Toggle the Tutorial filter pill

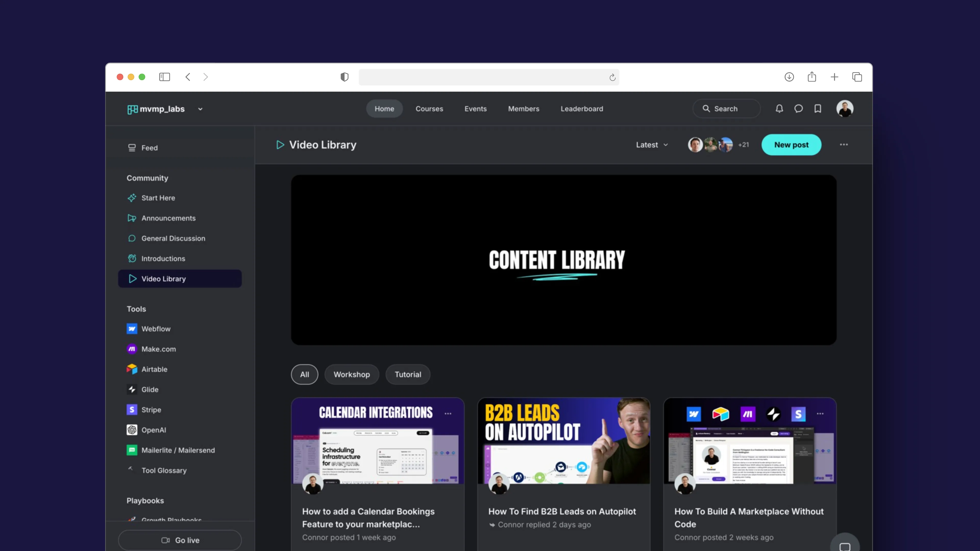[408, 374]
